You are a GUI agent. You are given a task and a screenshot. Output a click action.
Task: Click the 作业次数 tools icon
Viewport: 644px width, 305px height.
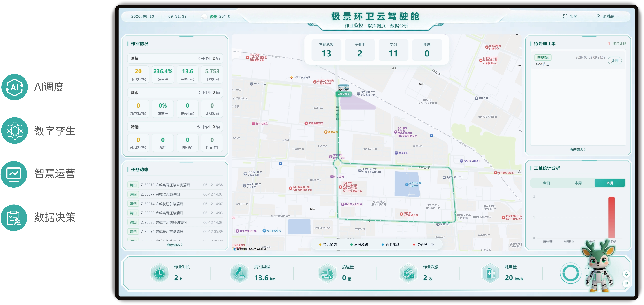coord(408,273)
